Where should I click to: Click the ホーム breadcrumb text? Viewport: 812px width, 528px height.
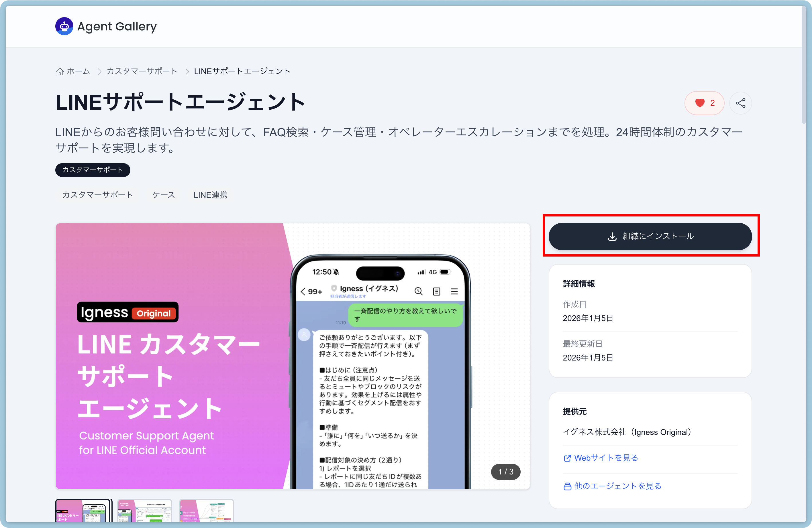tap(79, 71)
